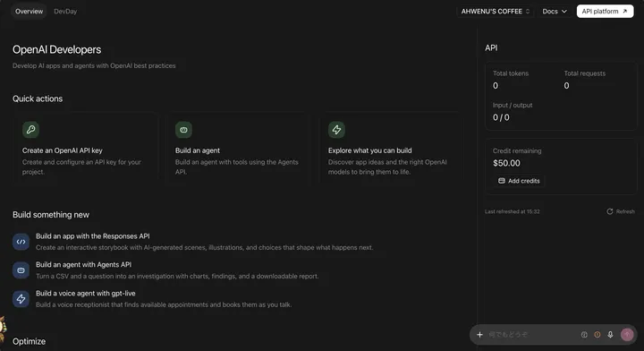The image size is (644, 351).
Task: Click the Total tokens label
Action: [x=511, y=73]
